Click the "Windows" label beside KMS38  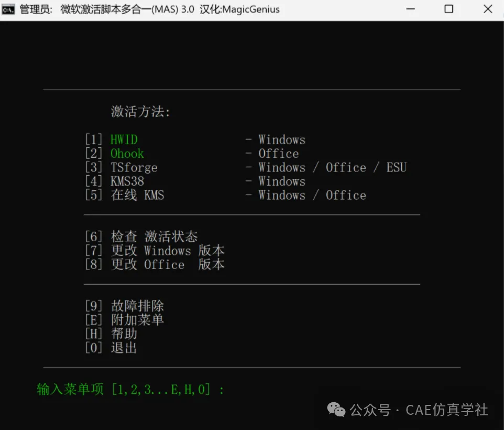tap(282, 181)
